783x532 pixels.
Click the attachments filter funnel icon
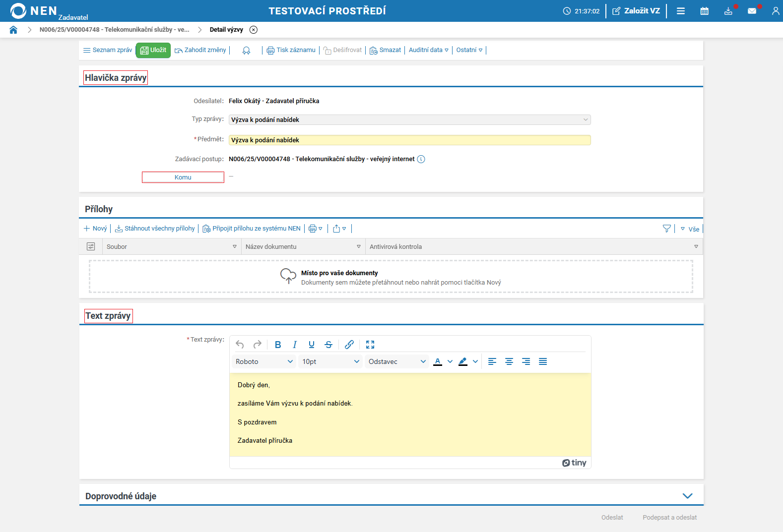[666, 229]
